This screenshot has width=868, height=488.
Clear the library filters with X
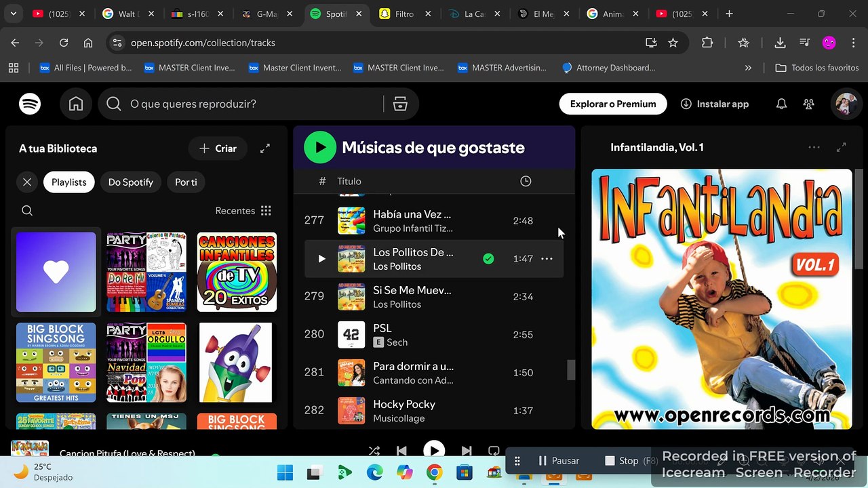pyautogui.click(x=27, y=182)
